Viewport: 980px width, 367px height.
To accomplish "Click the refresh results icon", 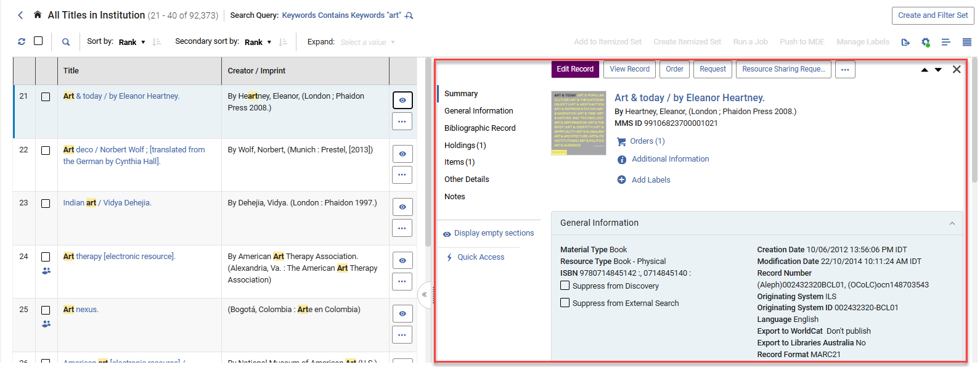I will click(22, 41).
